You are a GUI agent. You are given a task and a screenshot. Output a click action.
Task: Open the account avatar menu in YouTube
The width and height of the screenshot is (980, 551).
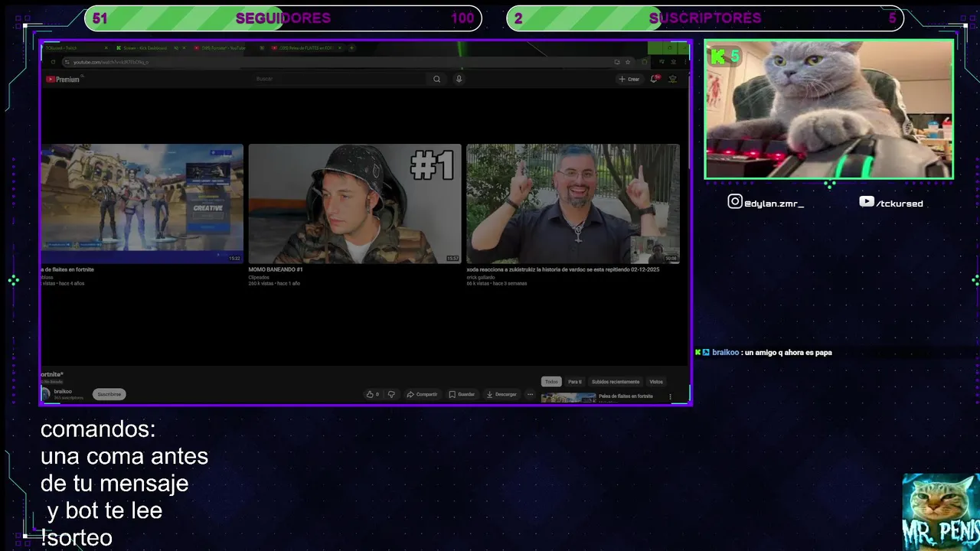(673, 79)
